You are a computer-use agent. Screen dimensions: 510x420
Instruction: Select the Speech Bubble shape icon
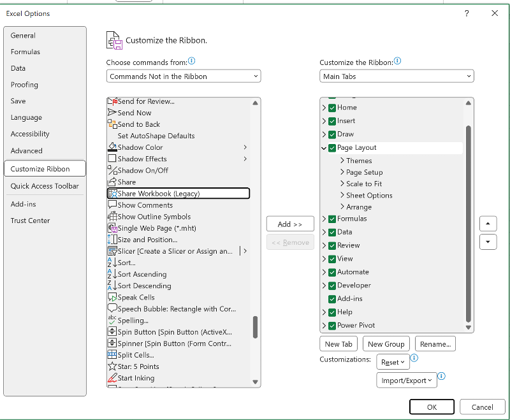coord(112,308)
